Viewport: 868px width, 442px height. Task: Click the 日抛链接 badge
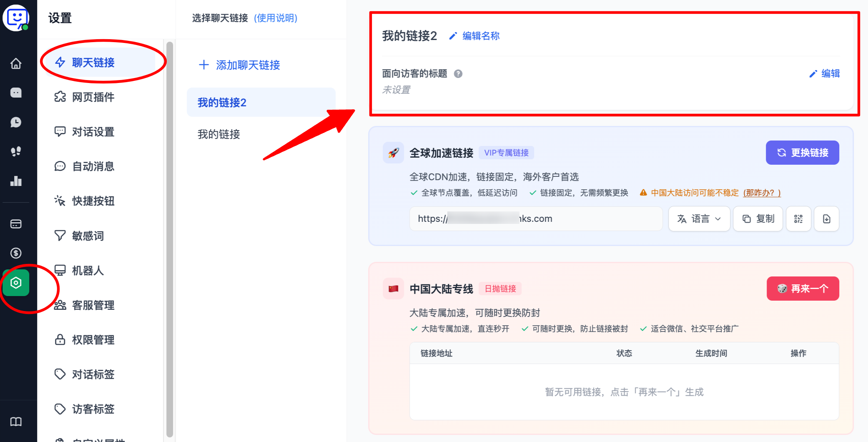pyautogui.click(x=500, y=289)
